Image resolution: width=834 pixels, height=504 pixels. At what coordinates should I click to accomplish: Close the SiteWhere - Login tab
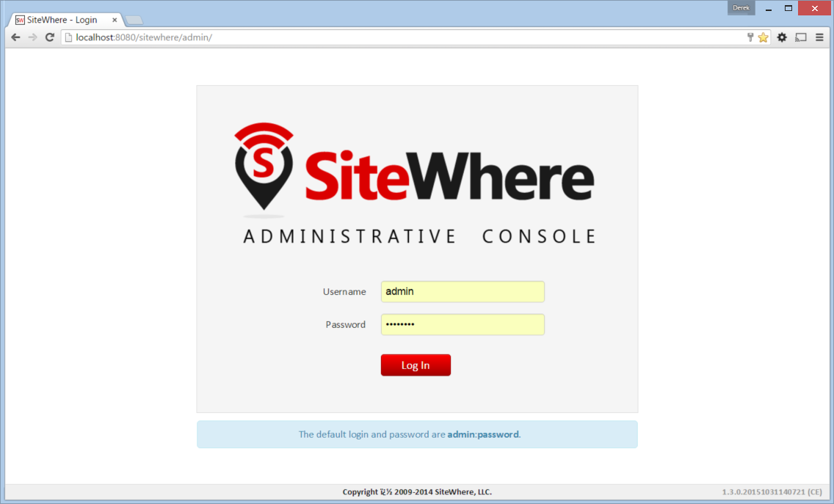coord(115,20)
